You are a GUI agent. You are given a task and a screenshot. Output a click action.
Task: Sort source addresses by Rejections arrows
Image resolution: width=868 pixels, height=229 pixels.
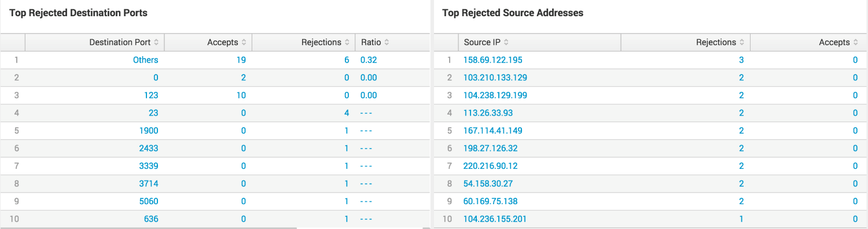741,42
